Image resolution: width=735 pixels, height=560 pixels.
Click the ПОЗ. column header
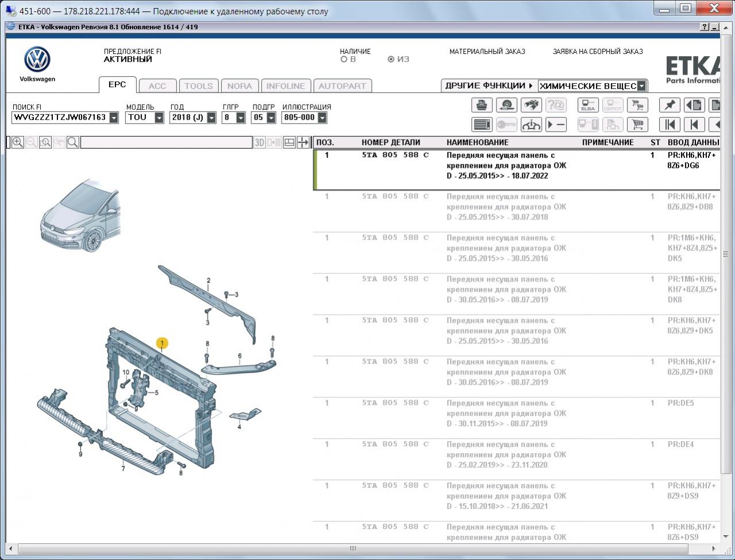coord(325,142)
